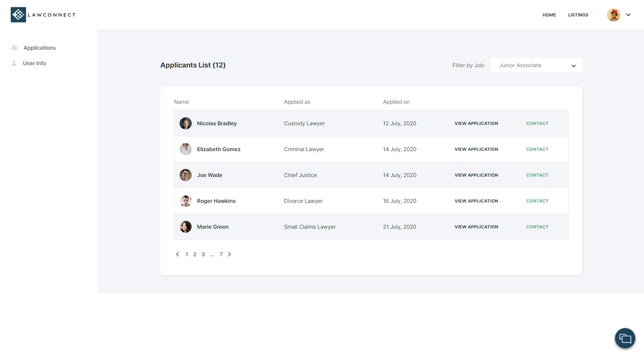Click the name Marie Green
The height and width of the screenshot is (354, 644).
(213, 227)
